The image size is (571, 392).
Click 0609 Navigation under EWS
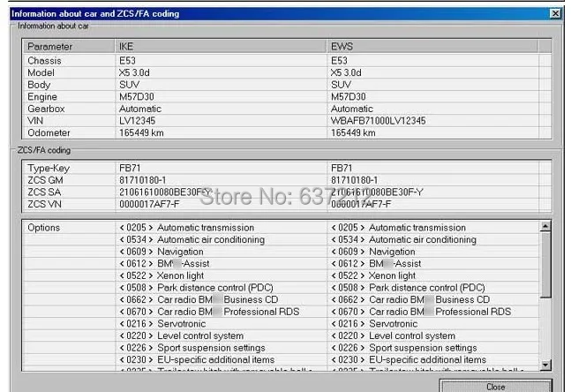[373, 252]
